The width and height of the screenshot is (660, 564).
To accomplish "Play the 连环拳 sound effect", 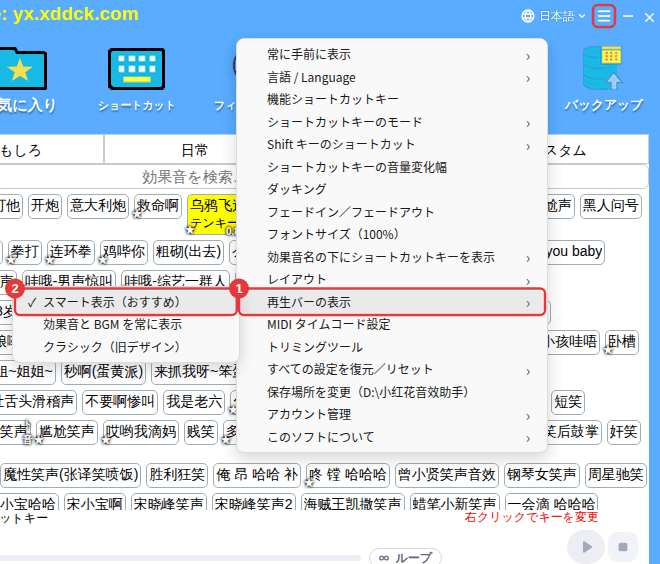I will [71, 252].
